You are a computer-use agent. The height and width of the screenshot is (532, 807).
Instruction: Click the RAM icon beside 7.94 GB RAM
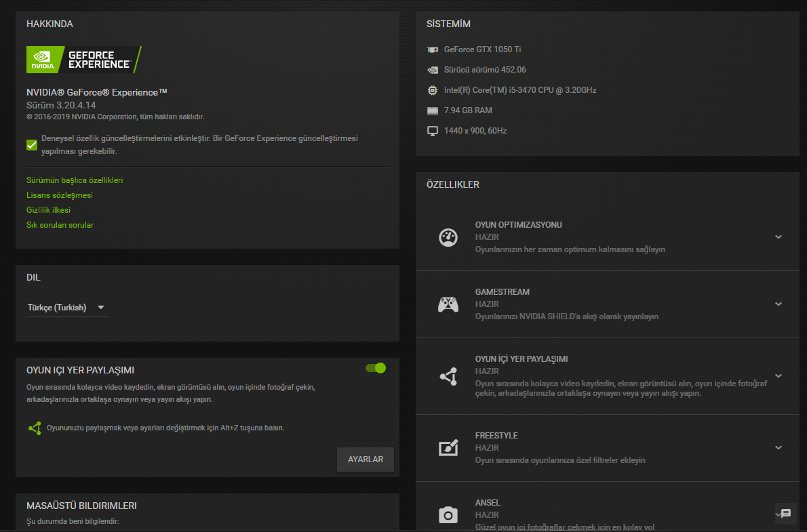click(x=433, y=110)
